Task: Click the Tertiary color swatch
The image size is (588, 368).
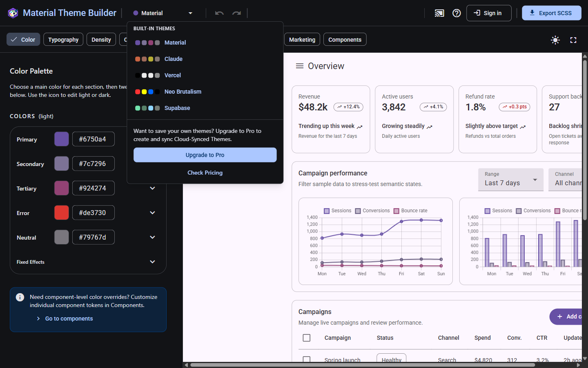Action: click(62, 188)
